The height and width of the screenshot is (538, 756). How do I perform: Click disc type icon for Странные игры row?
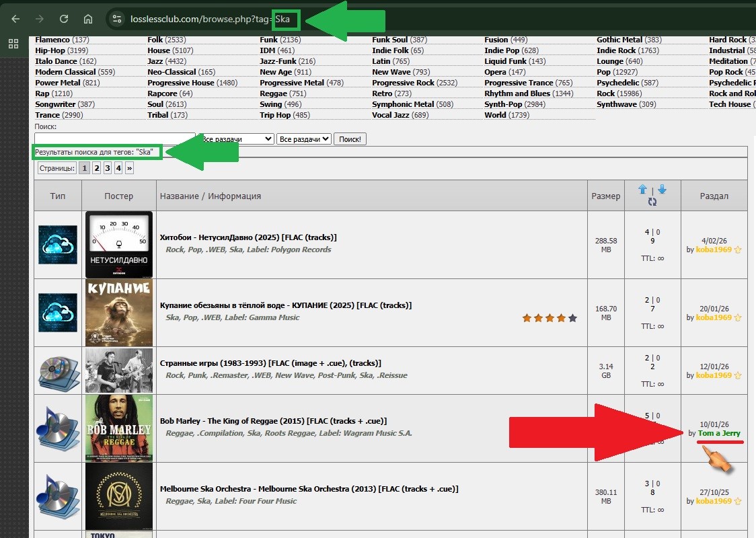pyautogui.click(x=59, y=373)
